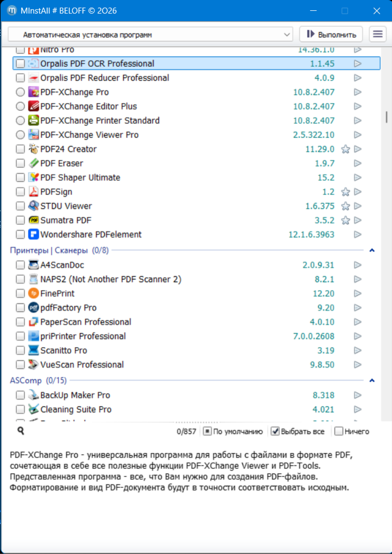Toggle the 'Выбрать все' checkbox

tap(275, 431)
